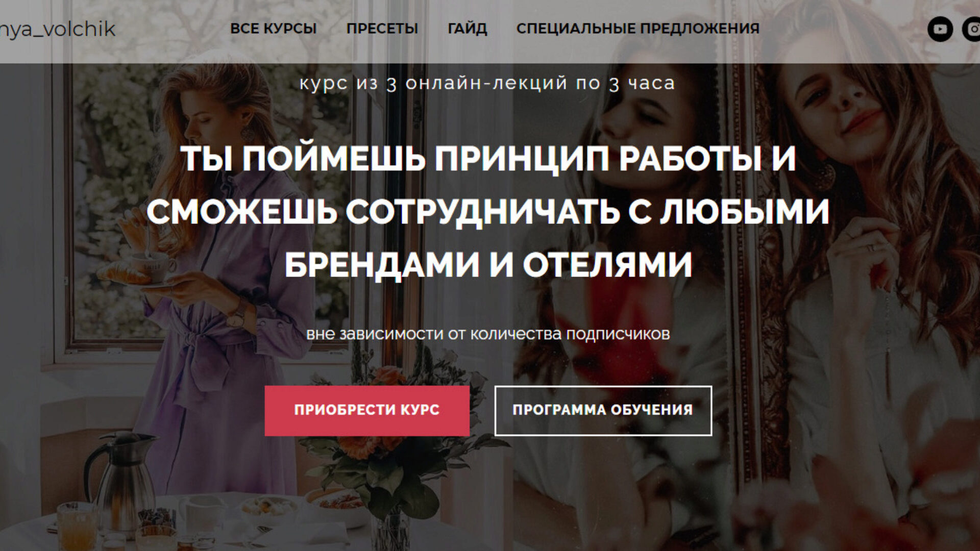
Task: Open the Instagram profile icon
Action: (x=971, y=29)
